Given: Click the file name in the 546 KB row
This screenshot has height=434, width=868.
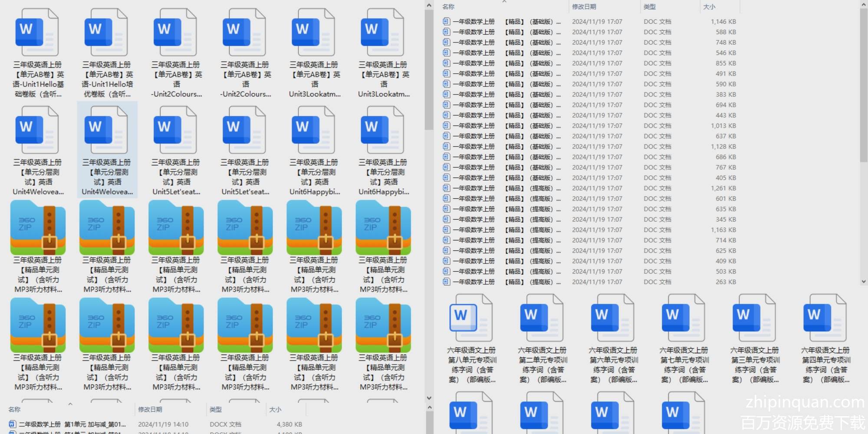Looking at the screenshot, I should pyautogui.click(x=506, y=53).
